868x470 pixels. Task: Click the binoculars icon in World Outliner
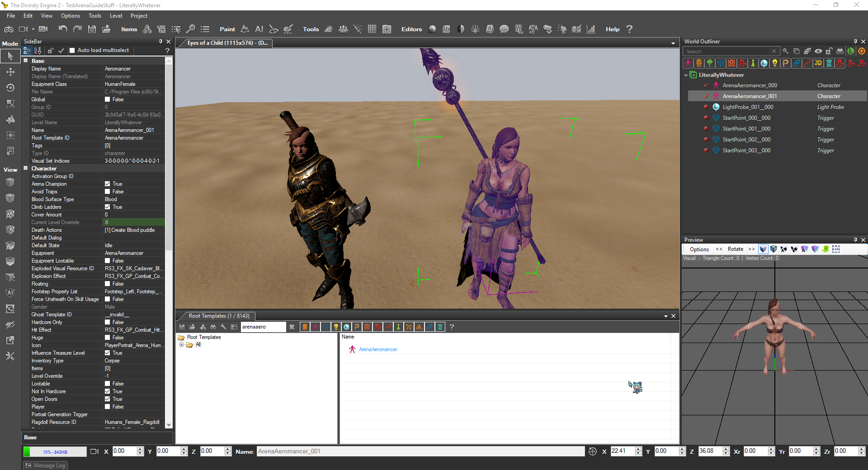point(840,51)
